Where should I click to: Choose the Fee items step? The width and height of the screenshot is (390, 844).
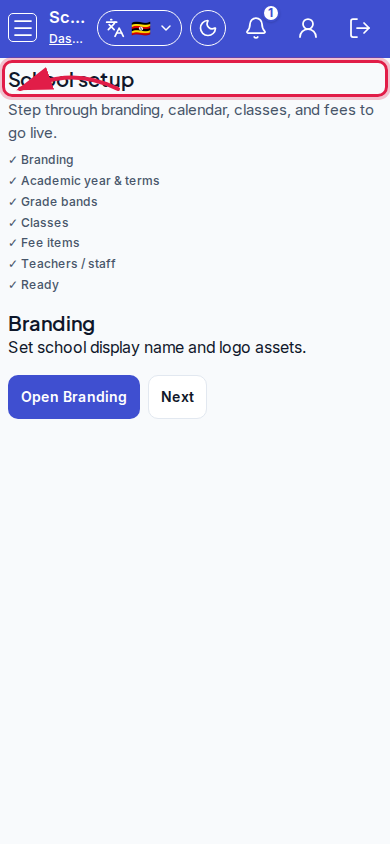coord(44,243)
